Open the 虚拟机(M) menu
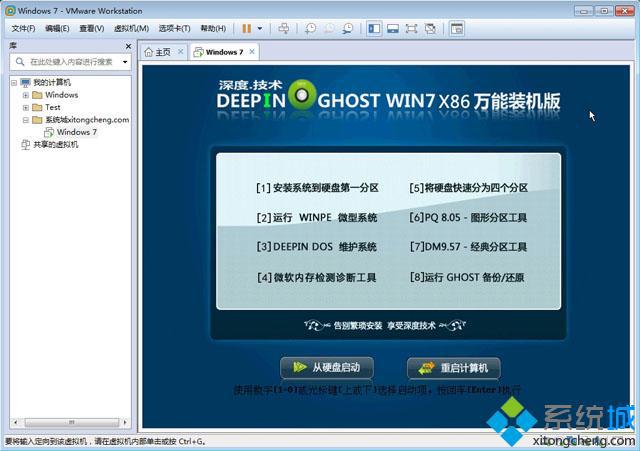The image size is (640, 451). click(x=131, y=29)
